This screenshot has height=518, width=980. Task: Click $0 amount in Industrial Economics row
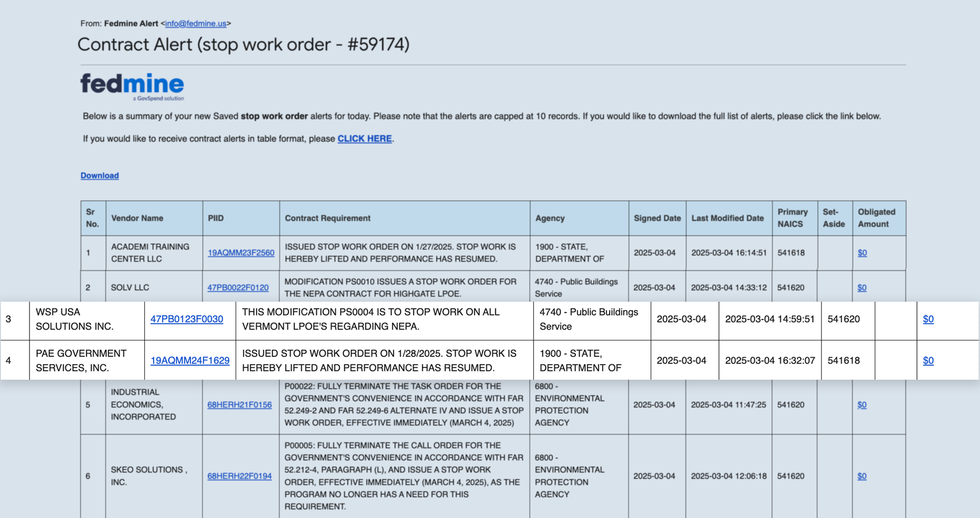tap(862, 405)
